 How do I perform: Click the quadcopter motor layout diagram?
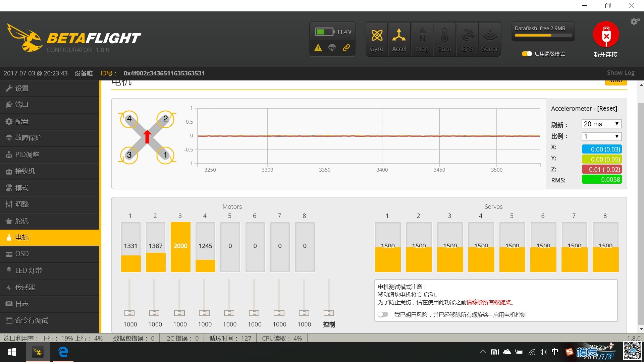(x=147, y=137)
